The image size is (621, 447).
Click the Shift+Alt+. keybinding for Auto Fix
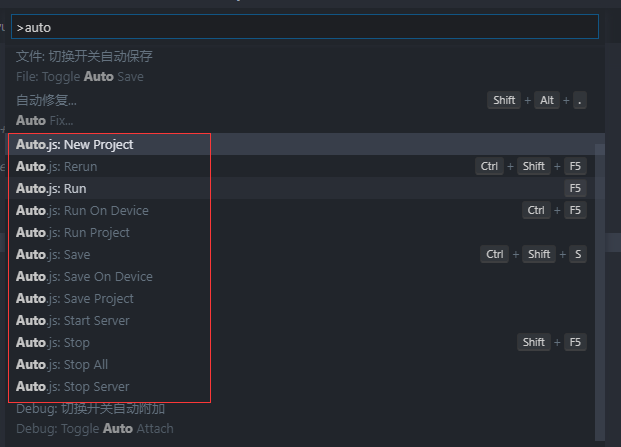[537, 100]
